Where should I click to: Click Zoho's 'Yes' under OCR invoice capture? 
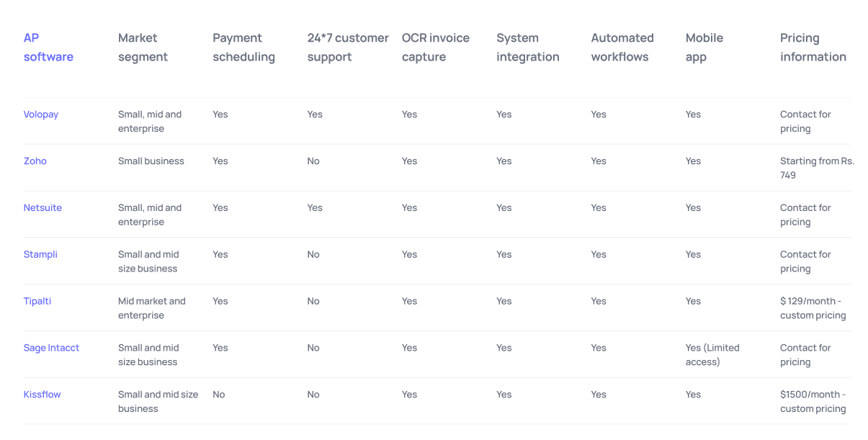coord(410,161)
